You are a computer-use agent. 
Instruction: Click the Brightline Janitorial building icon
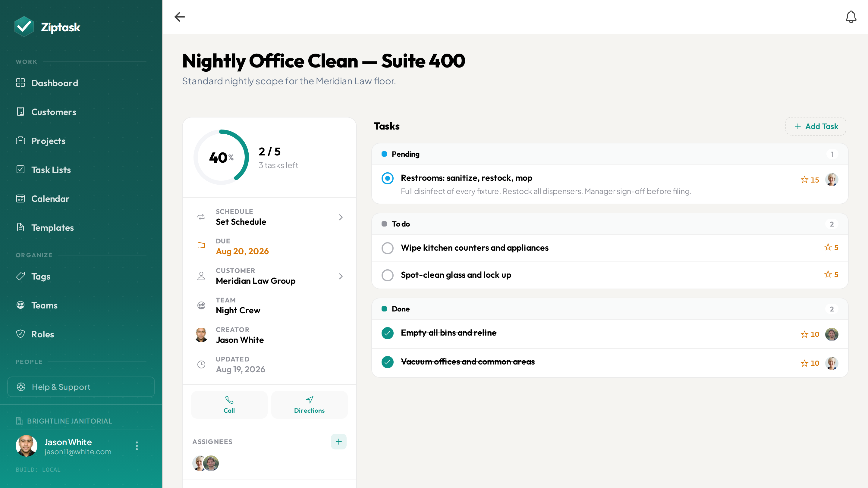tap(20, 421)
